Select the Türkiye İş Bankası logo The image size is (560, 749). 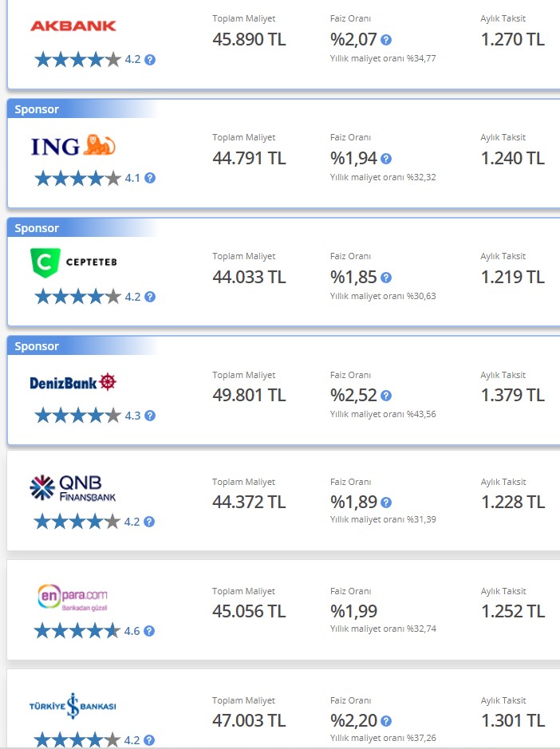[x=73, y=706]
